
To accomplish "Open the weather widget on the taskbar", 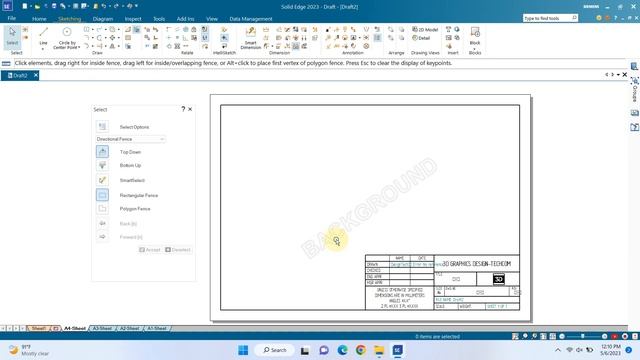I will click(x=29, y=350).
